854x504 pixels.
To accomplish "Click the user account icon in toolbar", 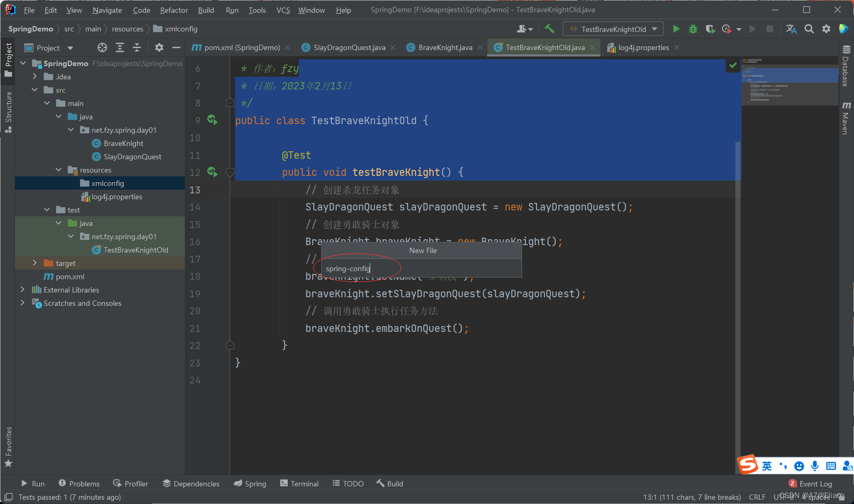I will pos(525,29).
